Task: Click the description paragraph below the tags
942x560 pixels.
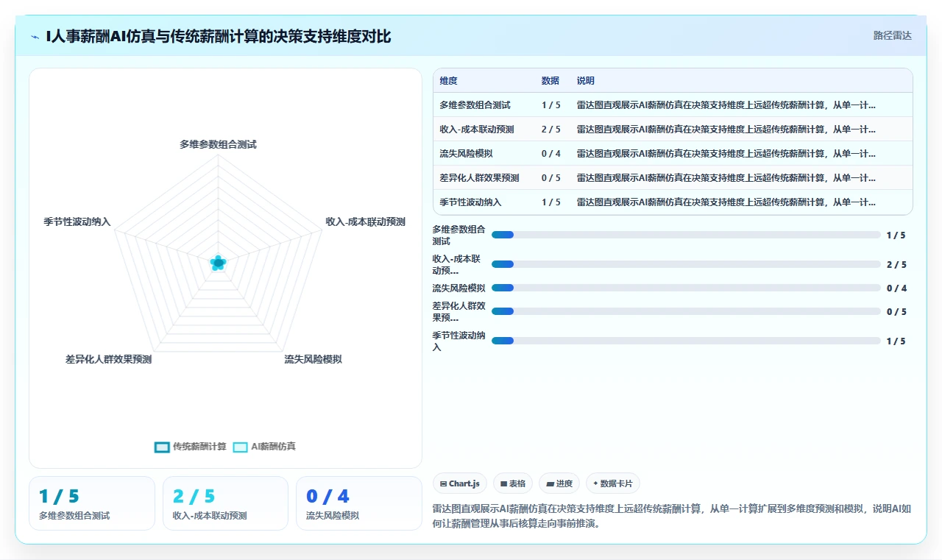Action: (672, 516)
